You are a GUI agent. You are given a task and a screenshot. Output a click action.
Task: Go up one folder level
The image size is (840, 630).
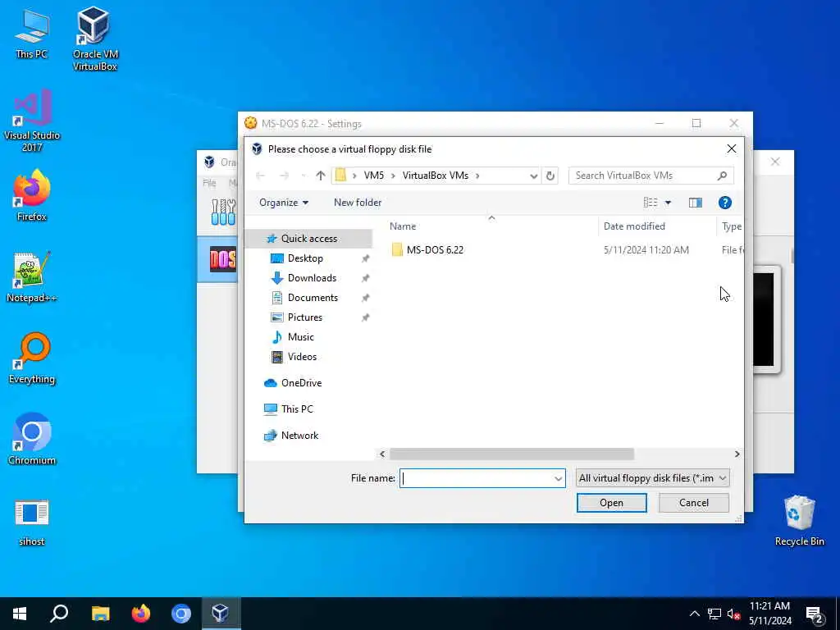pos(321,176)
